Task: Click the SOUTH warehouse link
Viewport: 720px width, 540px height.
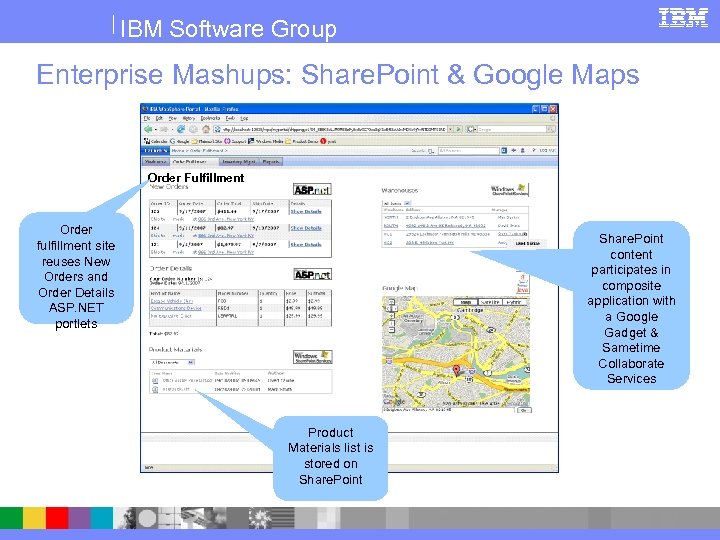Action: (391, 226)
